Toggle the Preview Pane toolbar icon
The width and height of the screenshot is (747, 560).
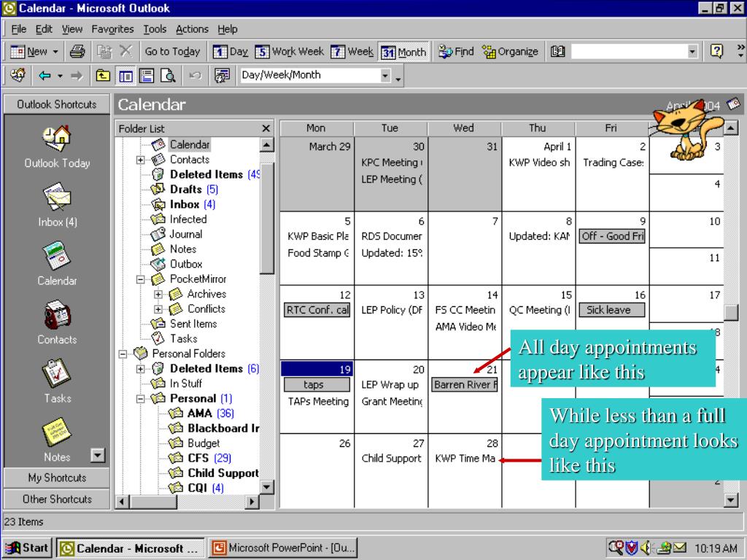point(146,76)
